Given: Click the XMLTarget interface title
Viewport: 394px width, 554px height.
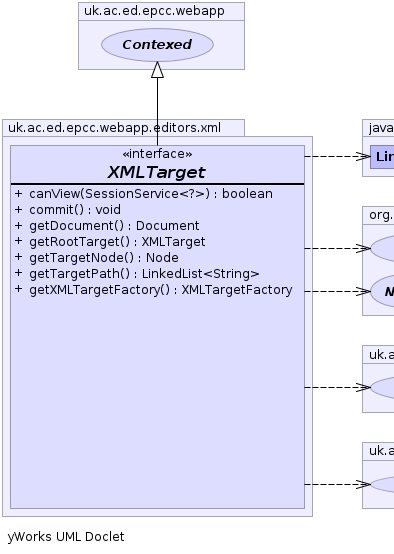Looking at the screenshot, I should point(157,172).
